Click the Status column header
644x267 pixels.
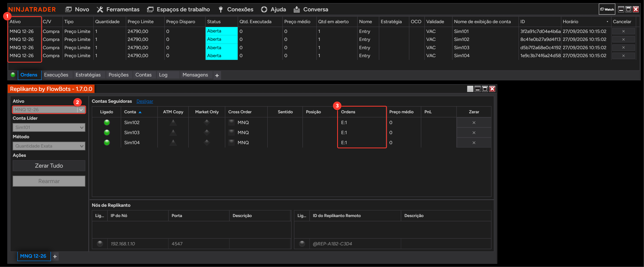pos(221,22)
